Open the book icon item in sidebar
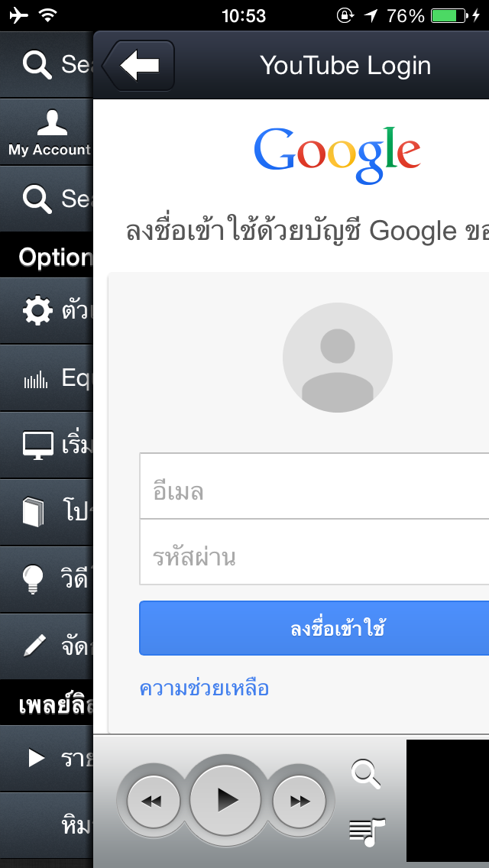 click(x=33, y=512)
